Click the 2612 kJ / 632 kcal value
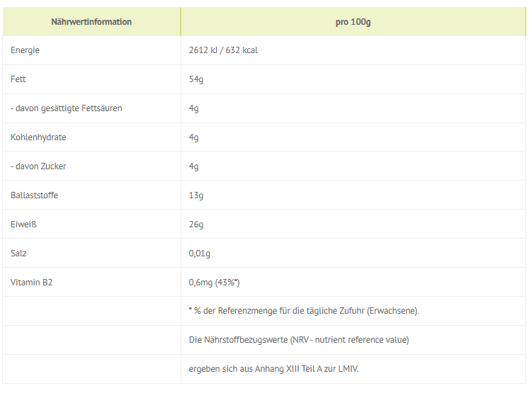Viewport: 532px width, 393px height. [223, 50]
